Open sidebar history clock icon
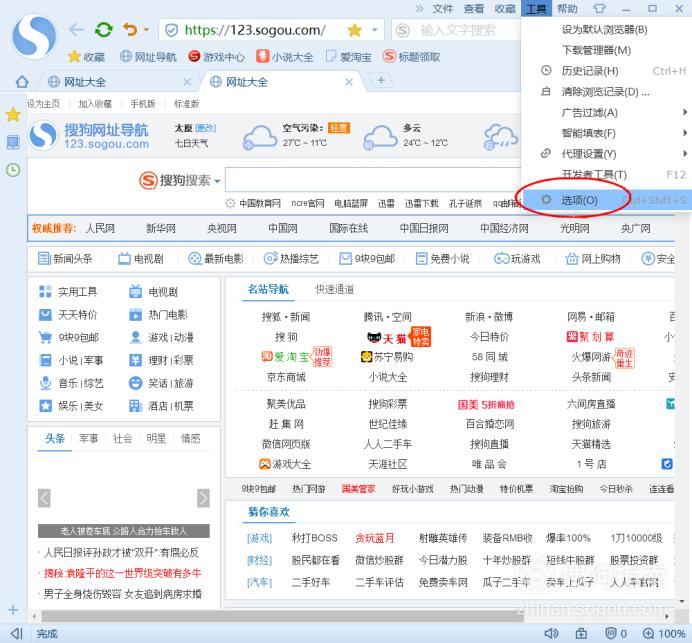Screen dimensions: 692x643 click(13, 170)
